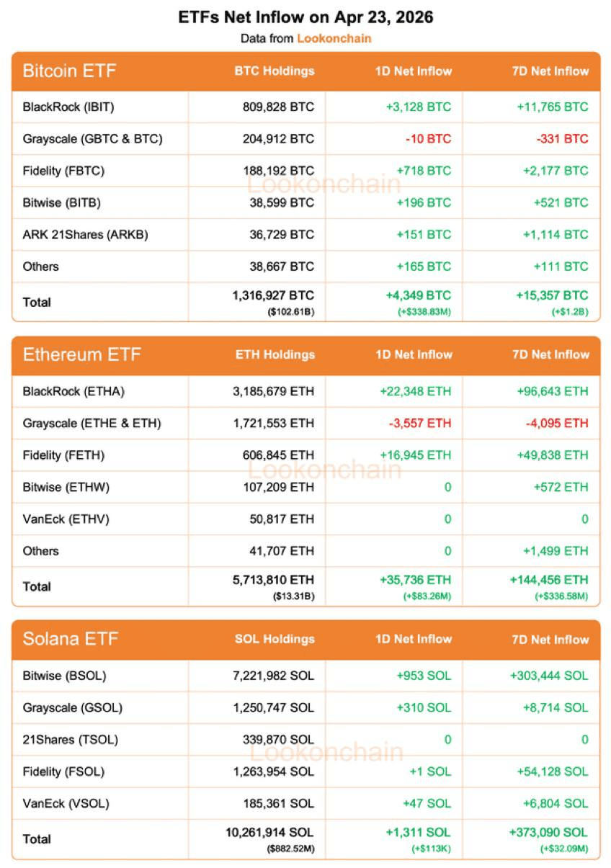Click the orange Lookonchain source link
Image resolution: width=611 pixels, height=868 pixels.
point(334,38)
